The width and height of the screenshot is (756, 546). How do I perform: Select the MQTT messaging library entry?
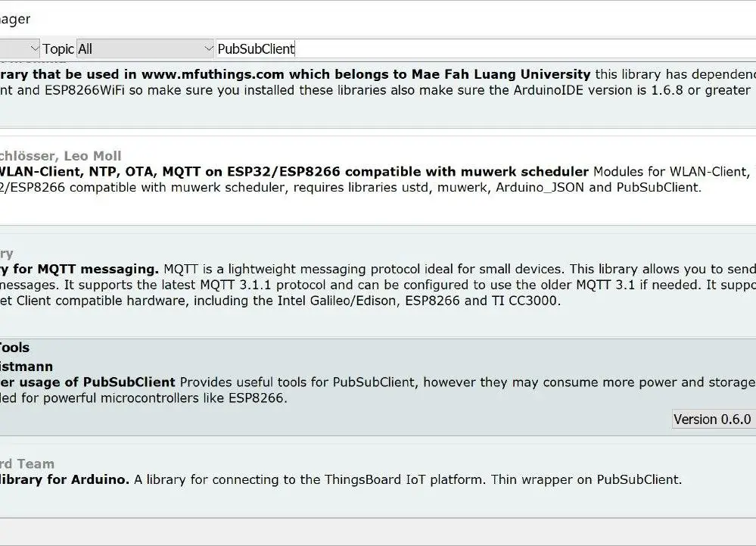click(x=378, y=285)
